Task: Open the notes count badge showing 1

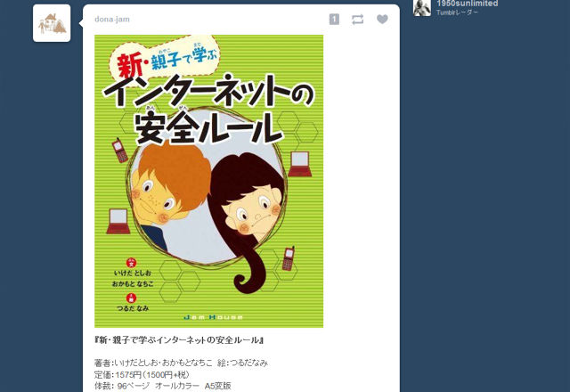Action: click(x=334, y=20)
